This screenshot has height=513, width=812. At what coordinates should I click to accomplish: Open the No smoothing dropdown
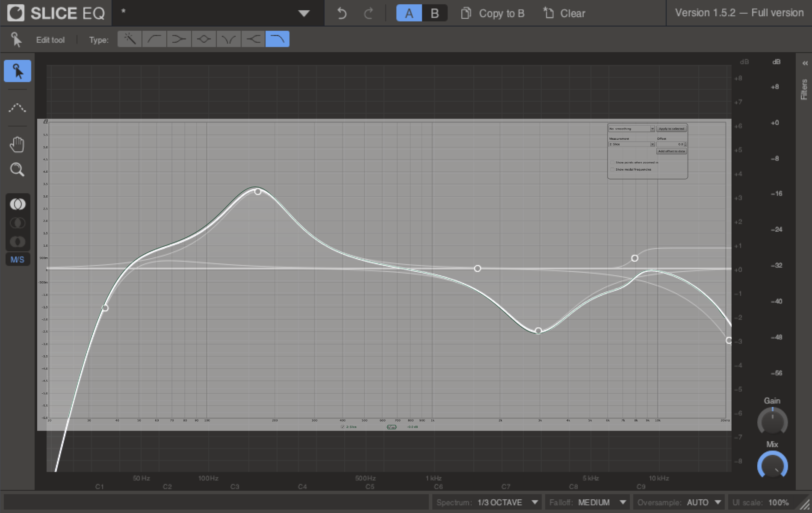click(x=632, y=129)
